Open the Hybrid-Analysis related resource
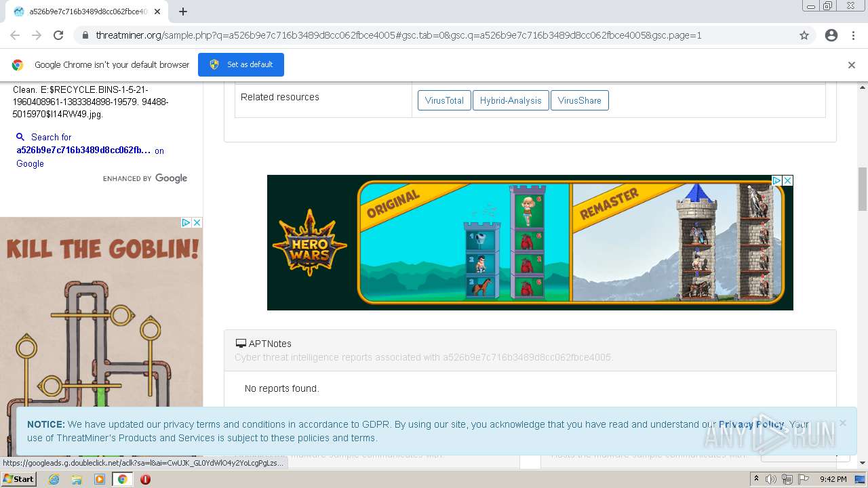 (511, 100)
